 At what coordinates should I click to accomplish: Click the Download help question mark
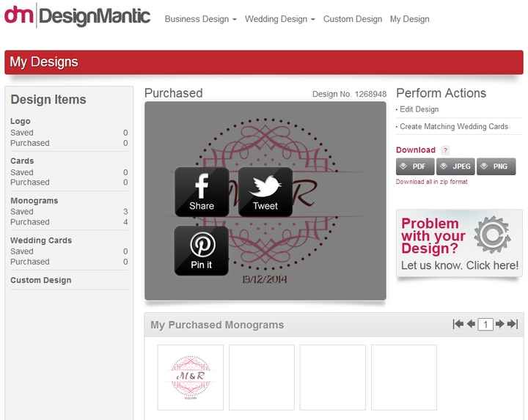pyautogui.click(x=445, y=150)
